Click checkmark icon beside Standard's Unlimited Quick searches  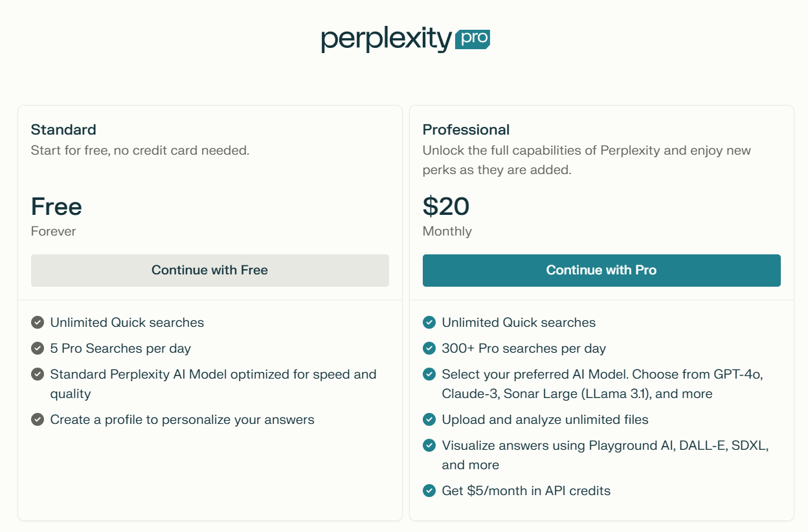38,322
